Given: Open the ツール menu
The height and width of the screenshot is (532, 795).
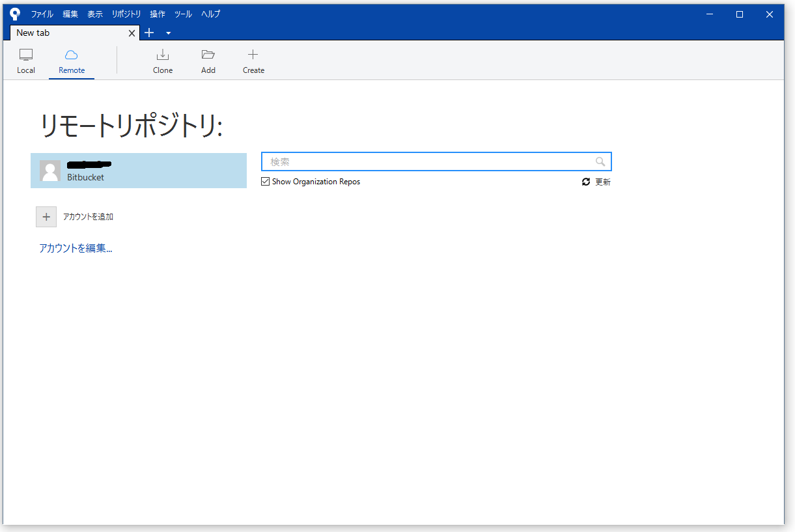Looking at the screenshot, I should [183, 13].
